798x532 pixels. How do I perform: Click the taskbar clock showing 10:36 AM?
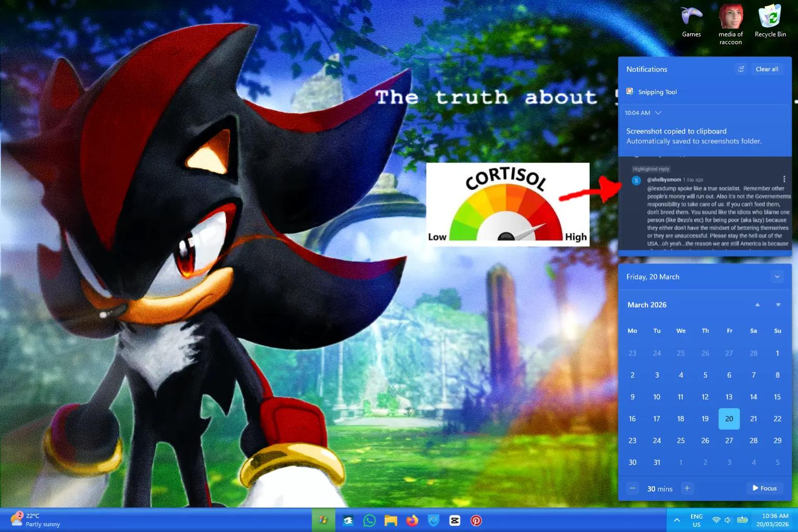click(773, 520)
